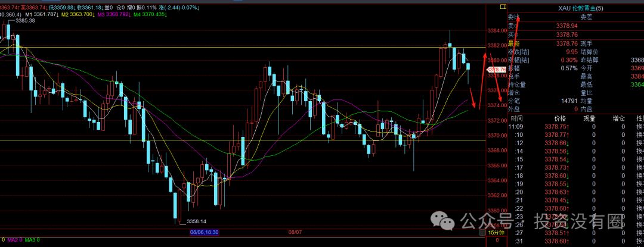Click the :14 tick row price 3378.56

click(x=556, y=151)
